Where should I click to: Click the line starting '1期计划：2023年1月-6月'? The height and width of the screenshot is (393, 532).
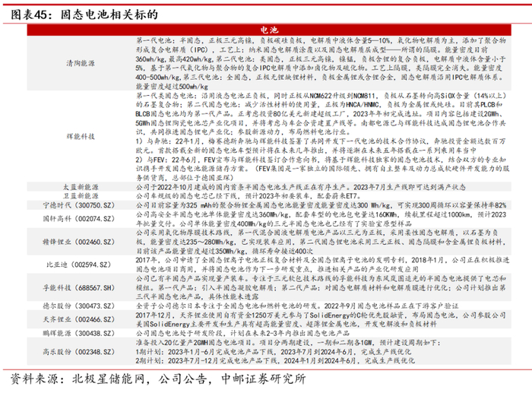tap(274, 352)
